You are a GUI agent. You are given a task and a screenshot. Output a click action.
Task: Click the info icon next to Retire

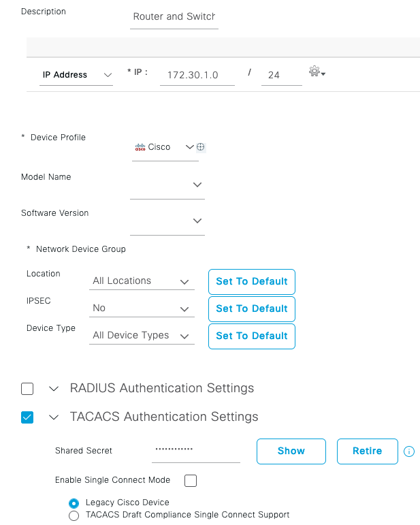pyautogui.click(x=409, y=451)
